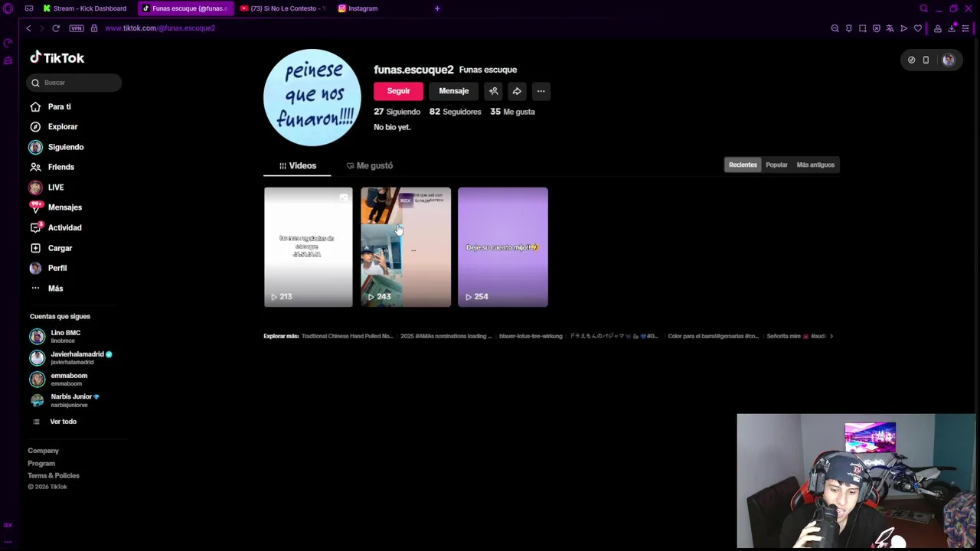Expand Terms & Policies footer section
The height and width of the screenshot is (551, 980).
click(x=54, y=475)
